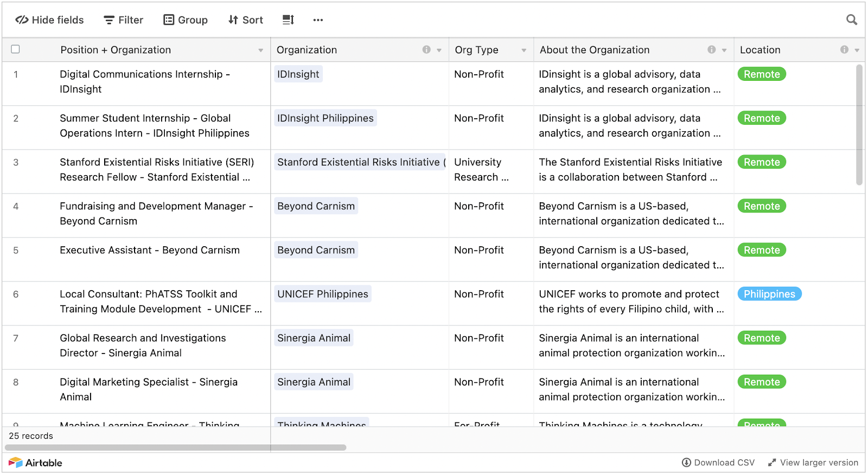Click Remote tag in row 7
868x475 pixels.
[x=762, y=338]
